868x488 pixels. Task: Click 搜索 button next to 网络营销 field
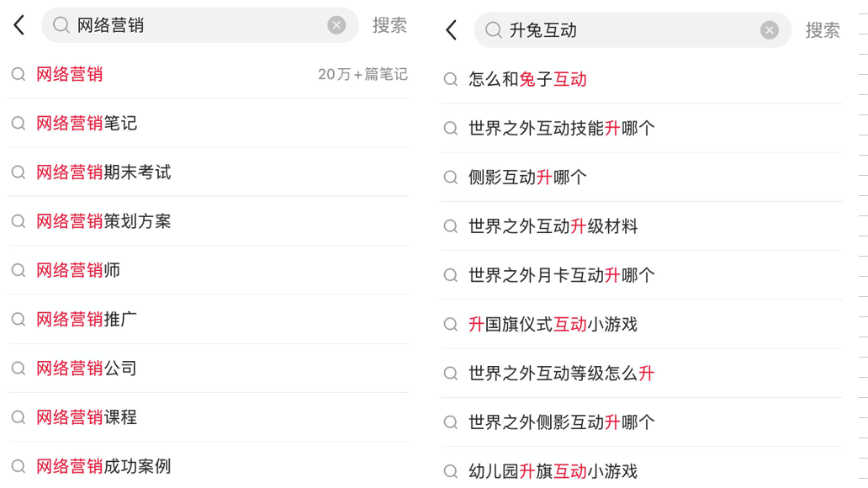point(389,25)
